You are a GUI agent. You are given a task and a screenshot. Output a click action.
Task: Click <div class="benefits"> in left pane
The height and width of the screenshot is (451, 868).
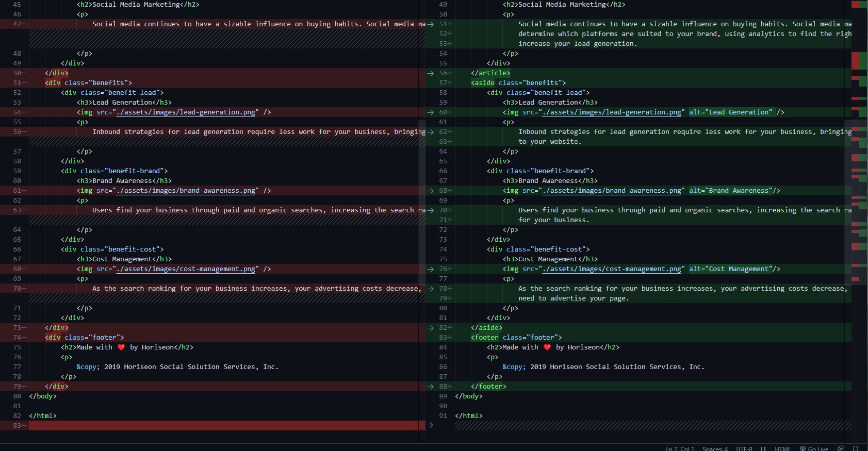pos(88,83)
